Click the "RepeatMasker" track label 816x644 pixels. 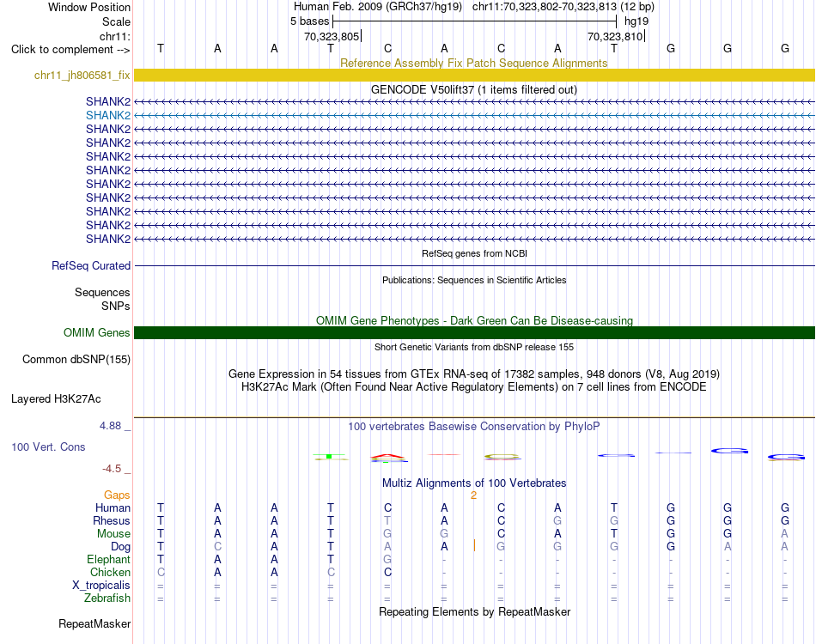(94, 623)
